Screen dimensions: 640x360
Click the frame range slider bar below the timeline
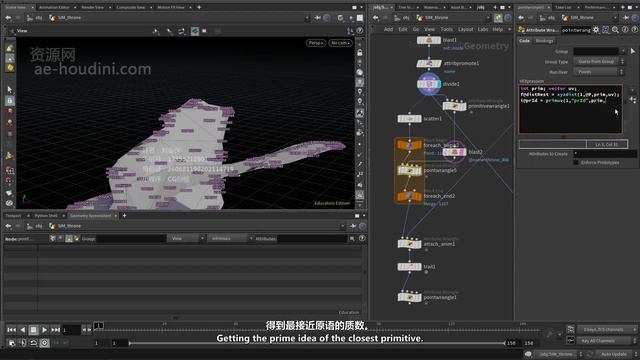click(x=317, y=343)
